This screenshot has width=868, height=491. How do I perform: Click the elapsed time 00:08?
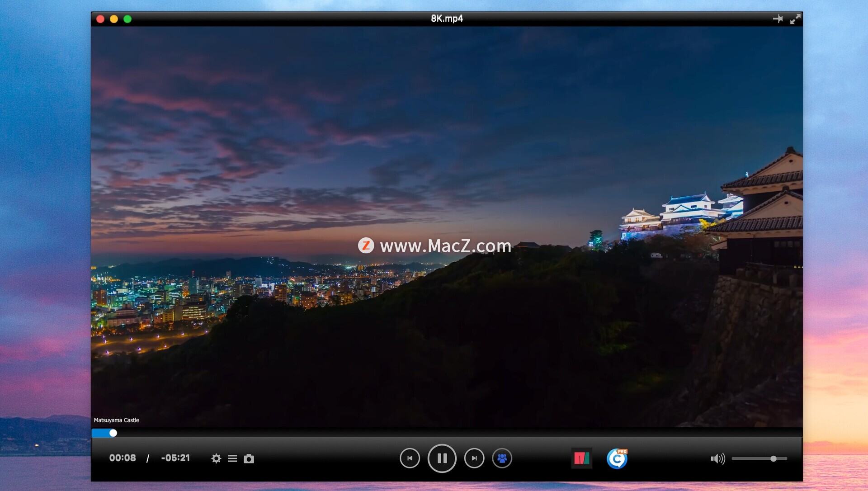pyautogui.click(x=123, y=458)
